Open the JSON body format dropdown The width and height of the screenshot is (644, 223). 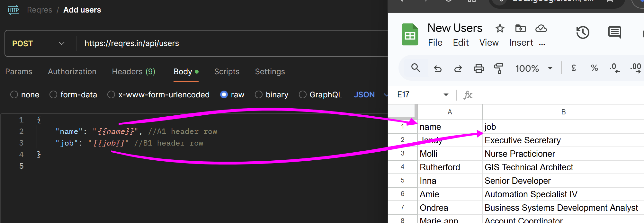tap(371, 95)
